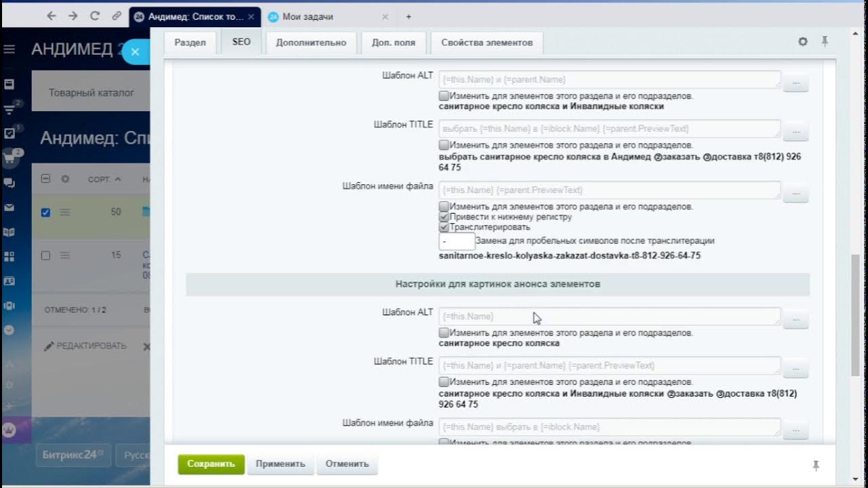The height and width of the screenshot is (488, 868).
Task: Click the pin icon in the bottom button bar
Action: click(x=816, y=465)
